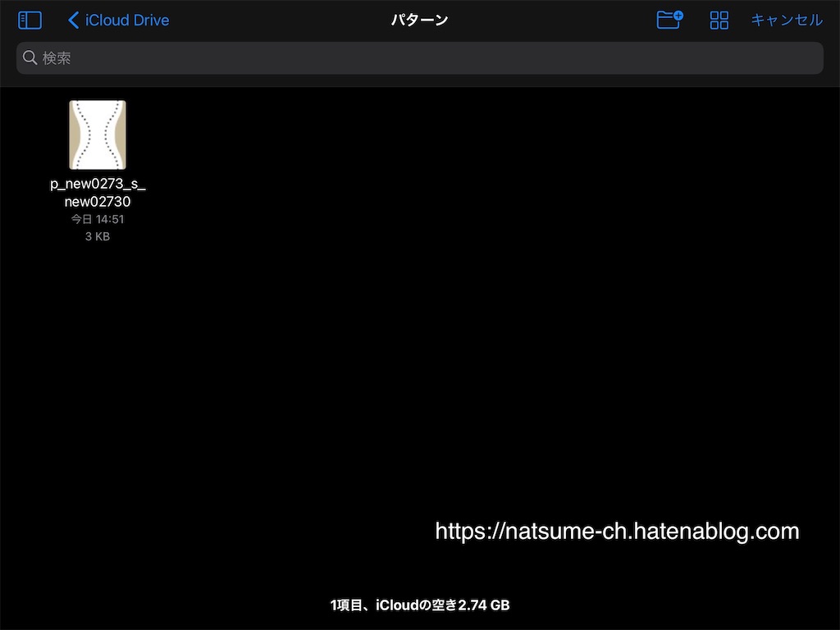This screenshot has height=630, width=840.
Task: Open the sewing pattern thumbnail preview
Action: click(x=97, y=134)
